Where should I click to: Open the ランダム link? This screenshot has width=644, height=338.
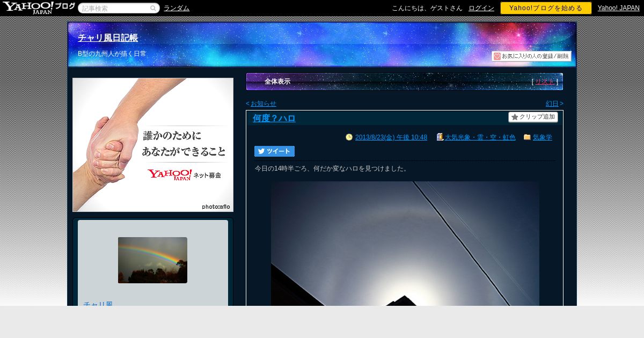tap(177, 8)
